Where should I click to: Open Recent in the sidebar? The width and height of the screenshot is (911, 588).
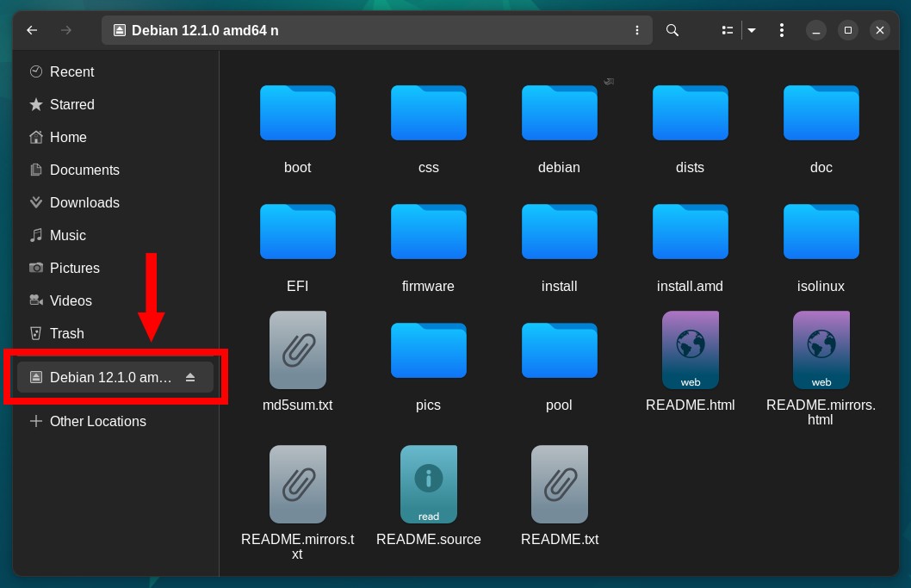coord(115,71)
